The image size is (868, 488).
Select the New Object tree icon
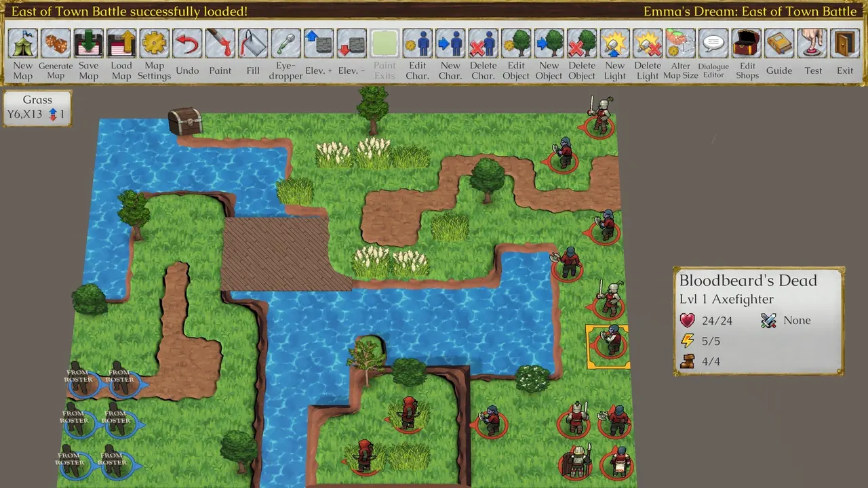coord(549,43)
